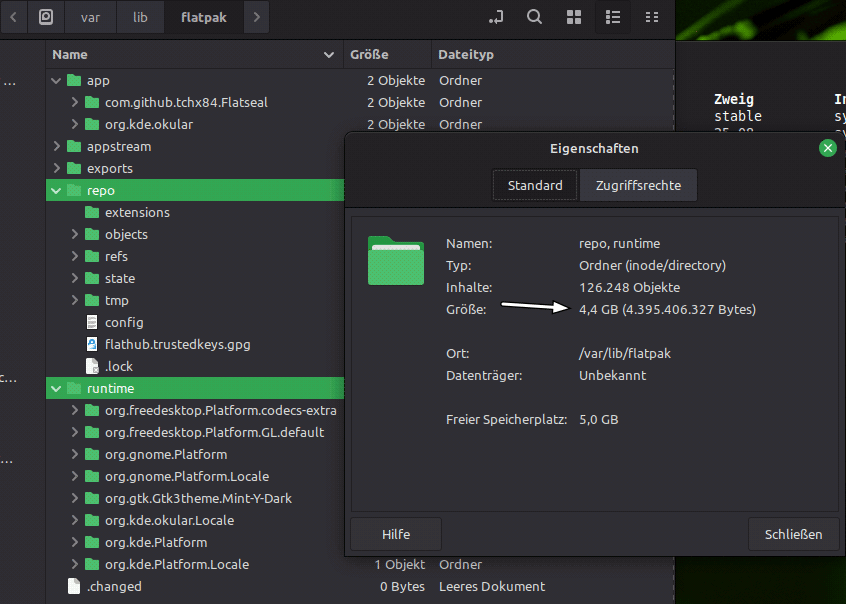The width and height of the screenshot is (846, 604).
Task: Navigate to var in the path bar
Action: tap(90, 17)
